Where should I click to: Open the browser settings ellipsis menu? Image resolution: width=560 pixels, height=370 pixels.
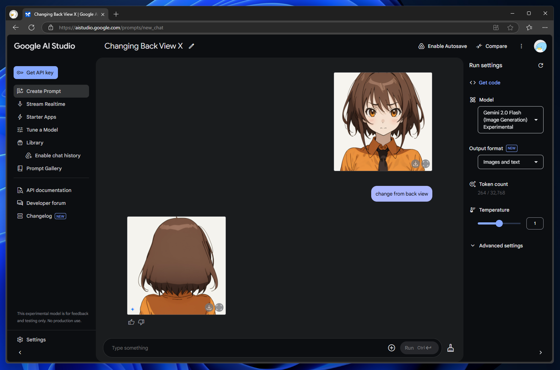coord(545,28)
